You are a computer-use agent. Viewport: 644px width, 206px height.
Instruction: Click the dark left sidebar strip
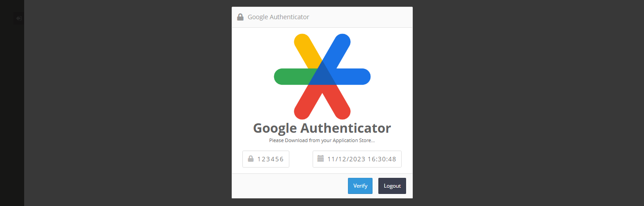point(12,112)
